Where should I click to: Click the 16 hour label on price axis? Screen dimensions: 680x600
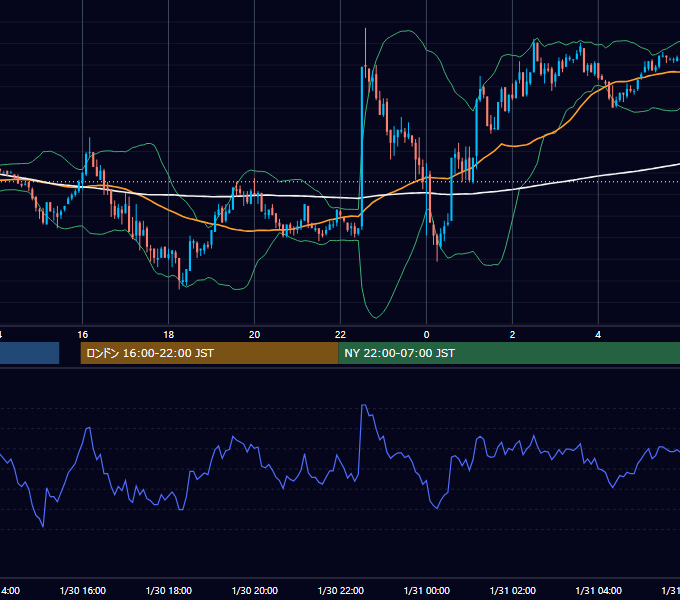pos(82,335)
